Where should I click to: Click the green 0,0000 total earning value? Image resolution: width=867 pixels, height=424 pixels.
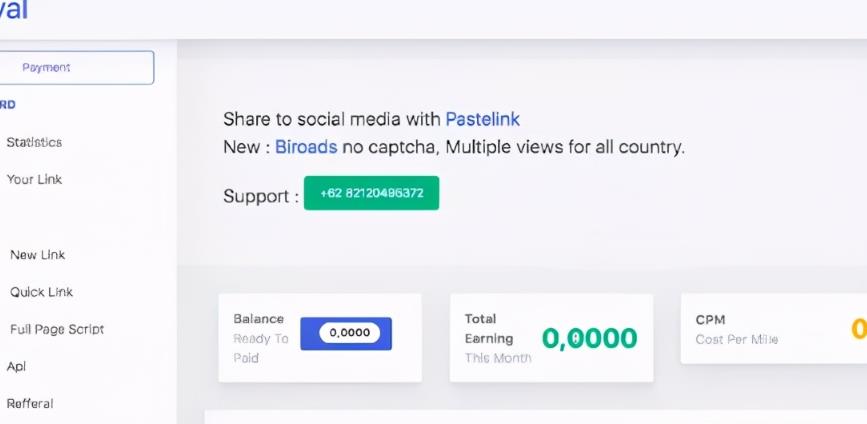(x=589, y=338)
